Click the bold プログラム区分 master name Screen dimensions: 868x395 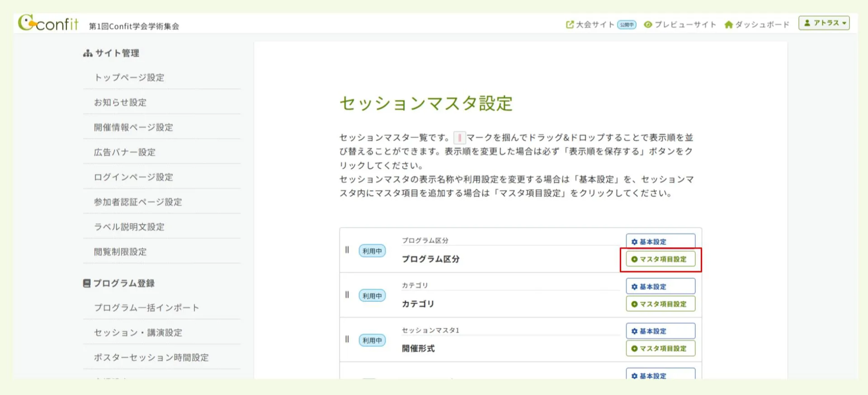coord(431,259)
